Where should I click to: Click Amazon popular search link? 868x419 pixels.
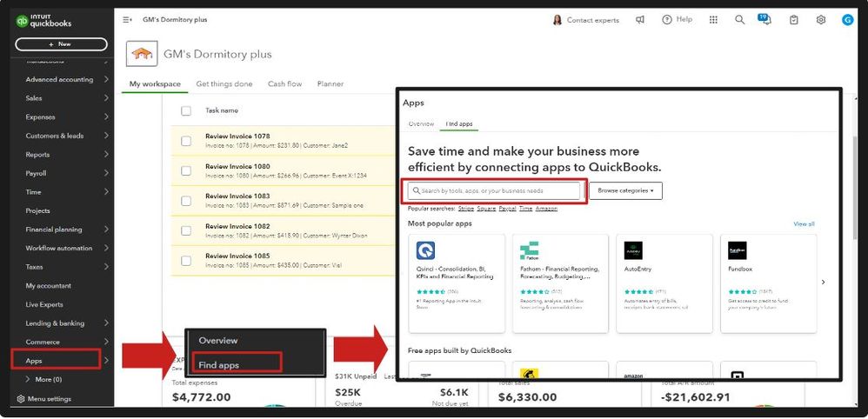click(x=546, y=209)
